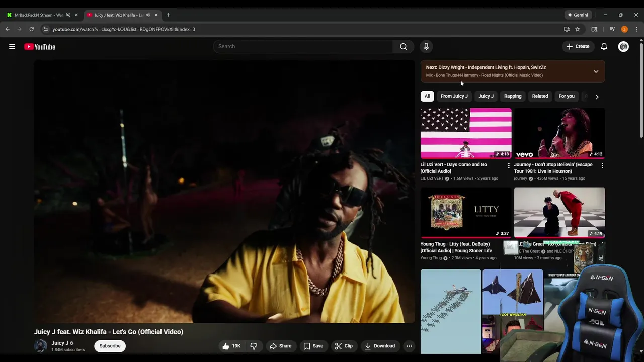View site information icon in address bar

pos(46,29)
